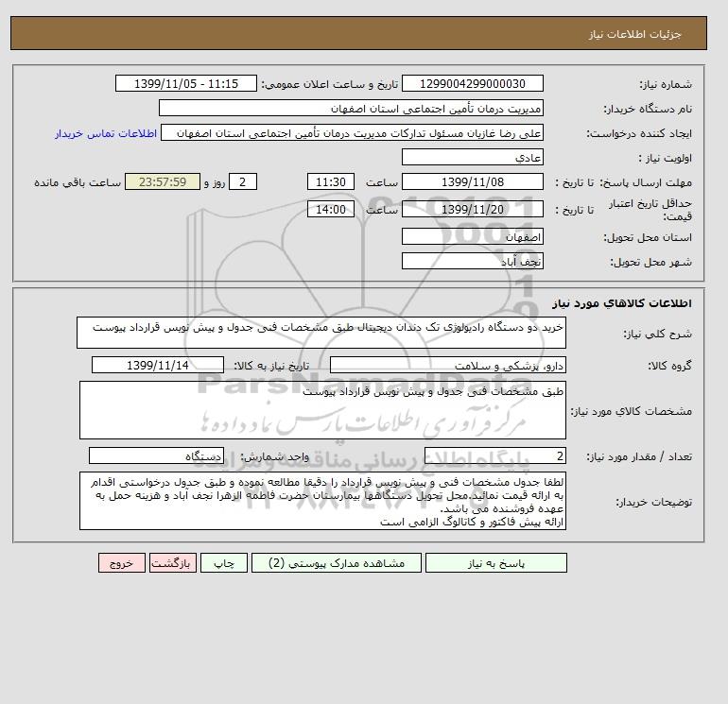Click the جزئیات اطلاعات نیاز page header
This screenshot has width=728, height=704.
[634, 34]
